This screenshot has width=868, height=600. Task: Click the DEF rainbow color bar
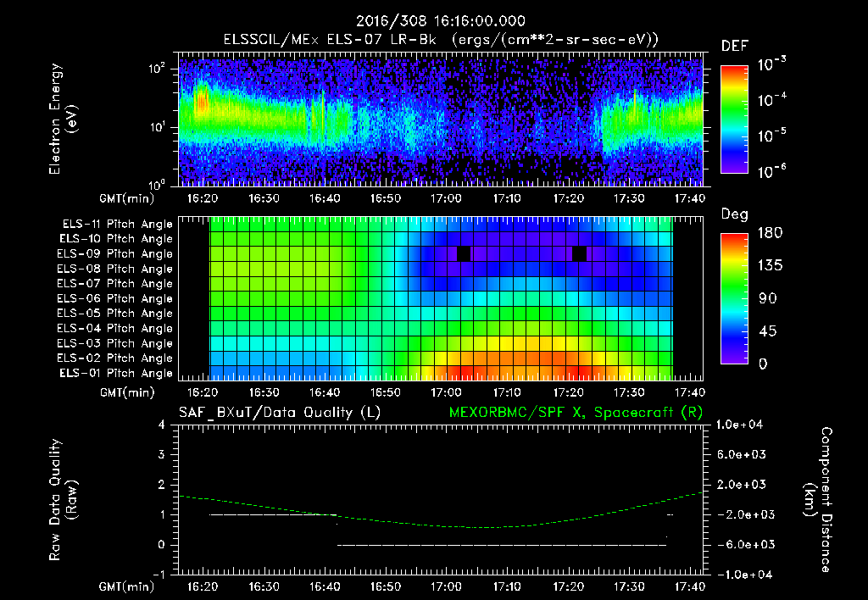[x=734, y=119]
